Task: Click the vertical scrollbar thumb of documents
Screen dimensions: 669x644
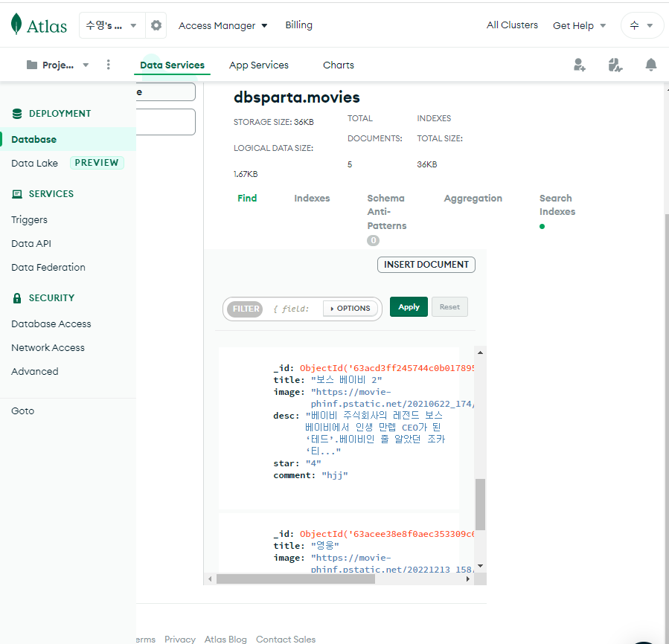Action: (x=480, y=504)
